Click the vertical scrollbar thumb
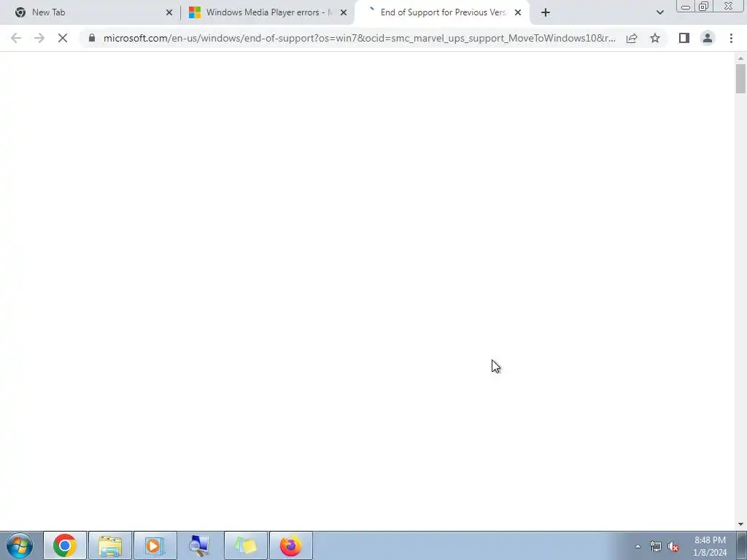This screenshot has width=747, height=560. pyautogui.click(x=740, y=79)
